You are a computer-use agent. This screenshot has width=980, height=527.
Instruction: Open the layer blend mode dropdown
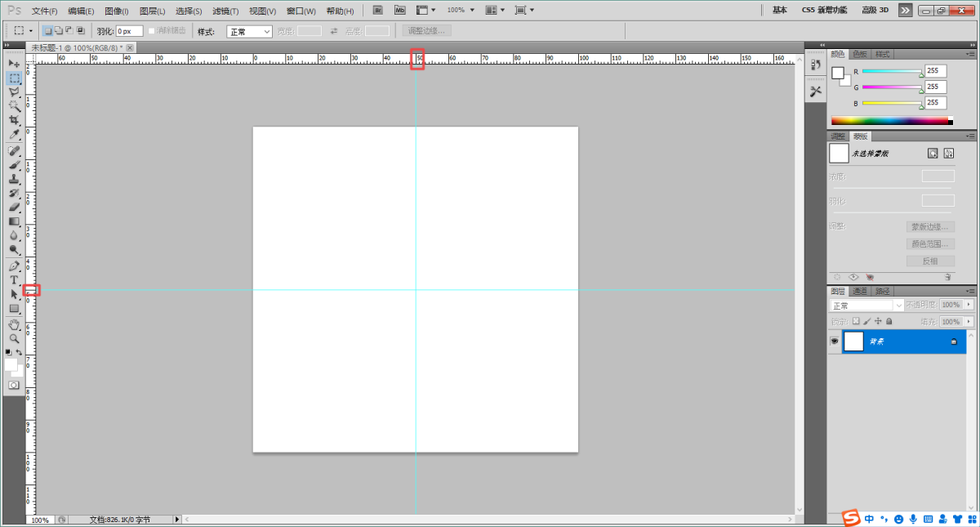(866, 305)
